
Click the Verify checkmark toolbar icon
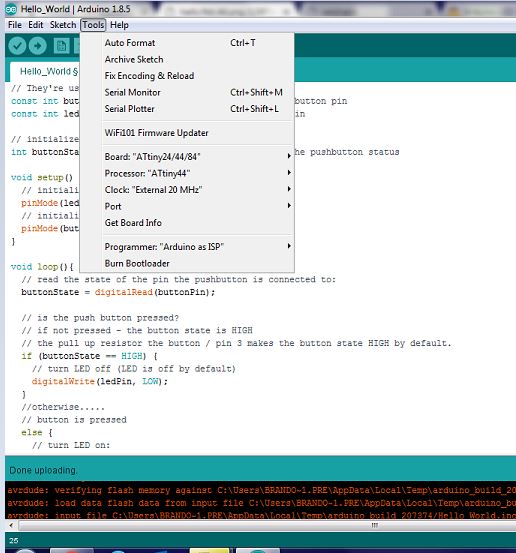17,45
